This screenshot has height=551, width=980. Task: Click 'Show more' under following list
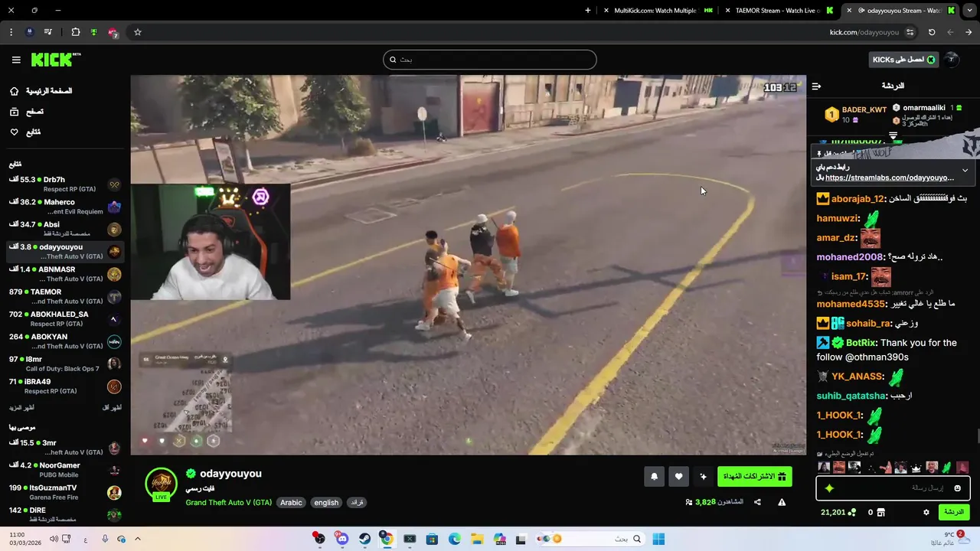coord(20,407)
